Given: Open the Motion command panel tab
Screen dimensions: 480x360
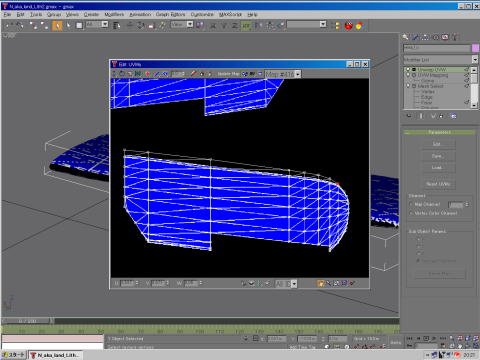Looking at the screenshot, I should (x=435, y=37).
